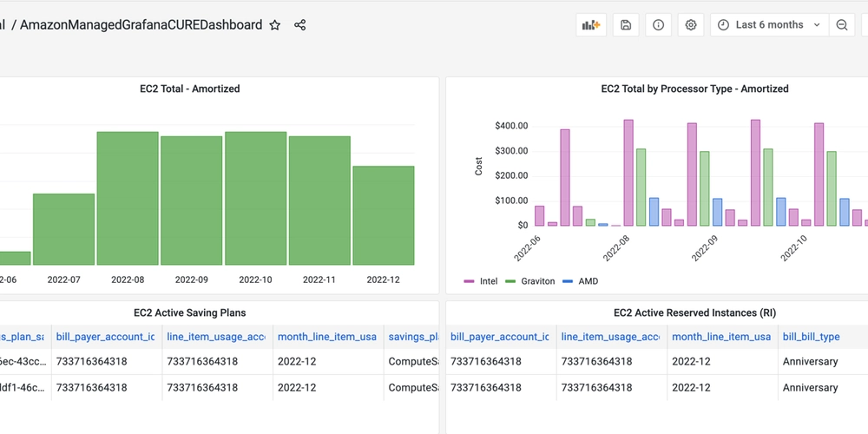Viewport: 868px width, 434px height.
Task: Open dashboard settings gear icon
Action: [x=690, y=25]
